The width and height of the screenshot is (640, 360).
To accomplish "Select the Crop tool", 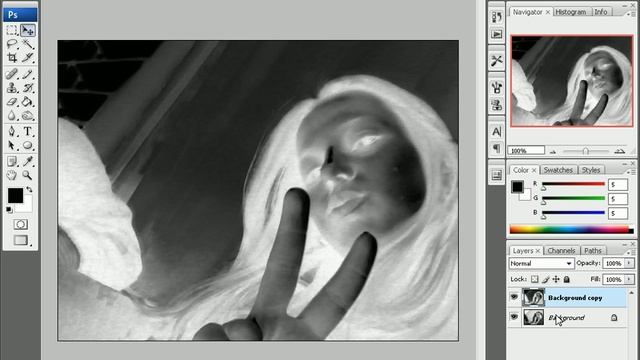I will tap(12, 58).
